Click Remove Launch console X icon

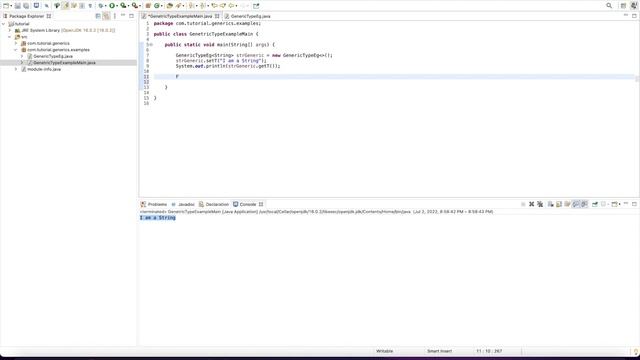pyautogui.click(x=531, y=204)
